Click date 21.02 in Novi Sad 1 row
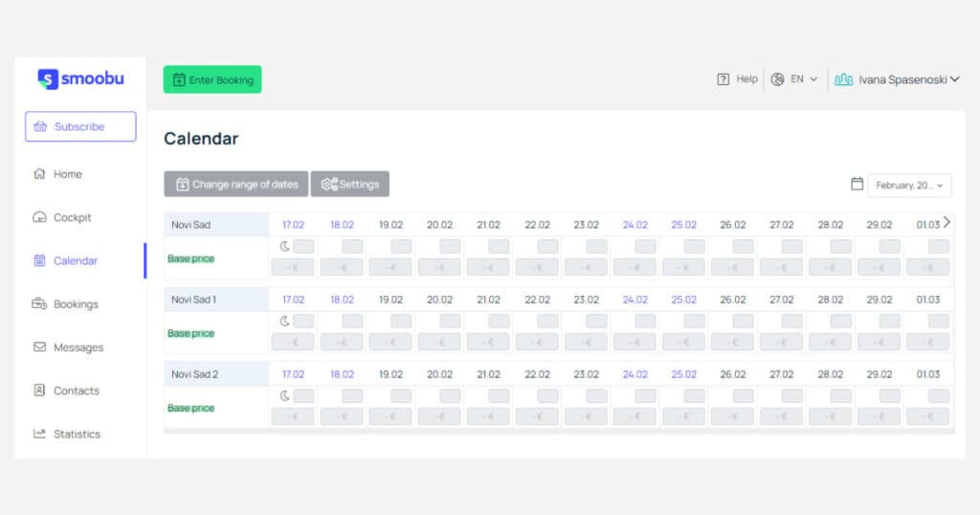980x515 pixels. (488, 300)
